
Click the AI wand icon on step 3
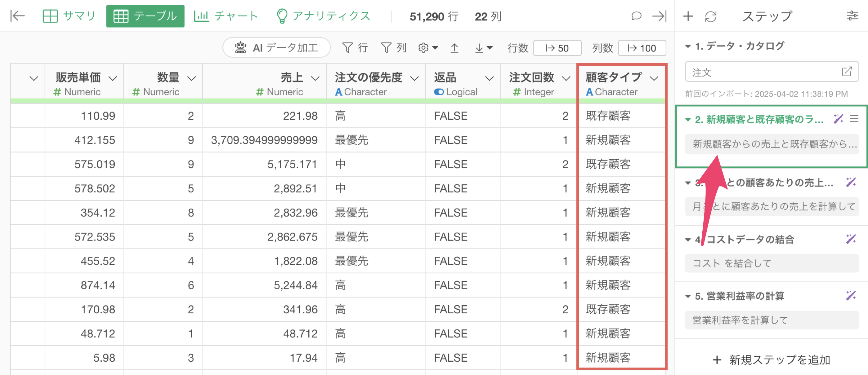coord(851,182)
